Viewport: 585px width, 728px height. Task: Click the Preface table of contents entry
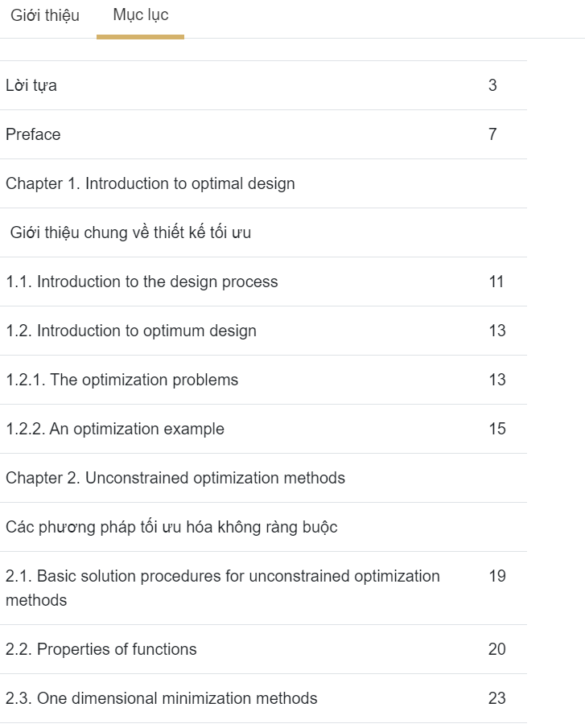(x=33, y=134)
